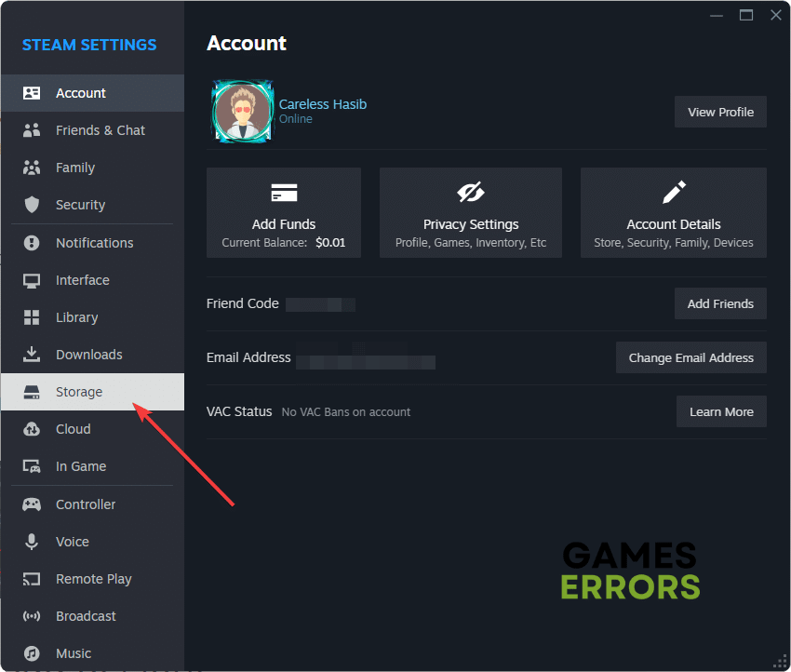This screenshot has height=672, width=791.
Task: Click the Security shield icon
Action: [32, 205]
